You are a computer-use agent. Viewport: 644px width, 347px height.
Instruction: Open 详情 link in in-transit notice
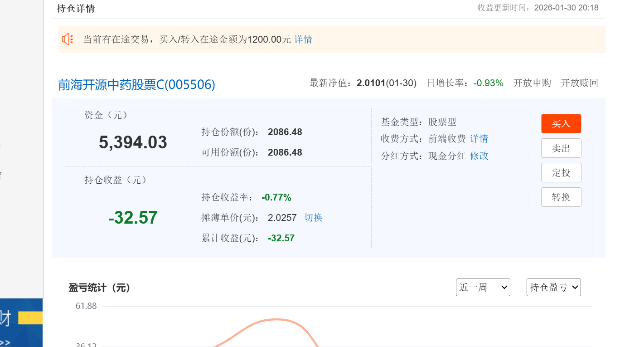point(303,39)
